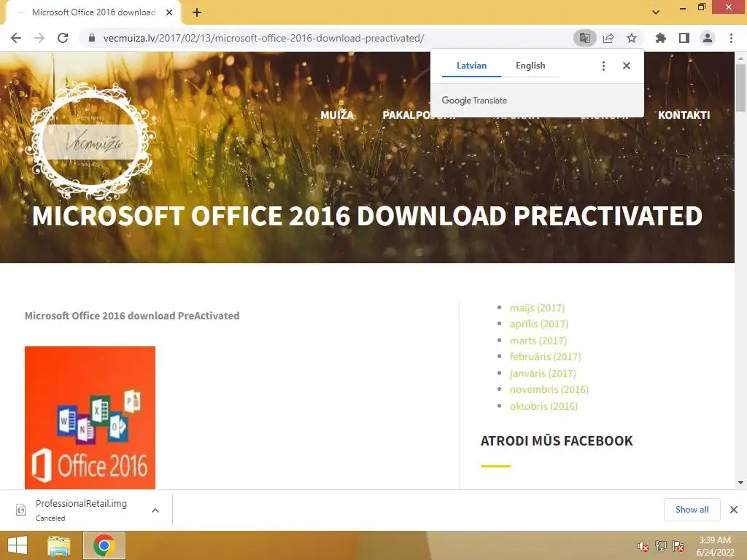
Task: Click the Chrome taskbar icon
Action: pyautogui.click(x=104, y=545)
